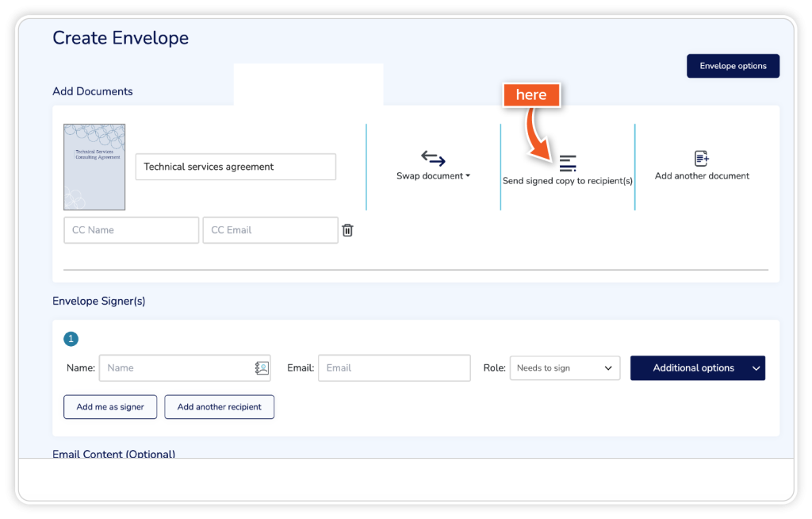Expand the Additional options chevron arrow
The width and height of the screenshot is (812, 519).
click(756, 368)
